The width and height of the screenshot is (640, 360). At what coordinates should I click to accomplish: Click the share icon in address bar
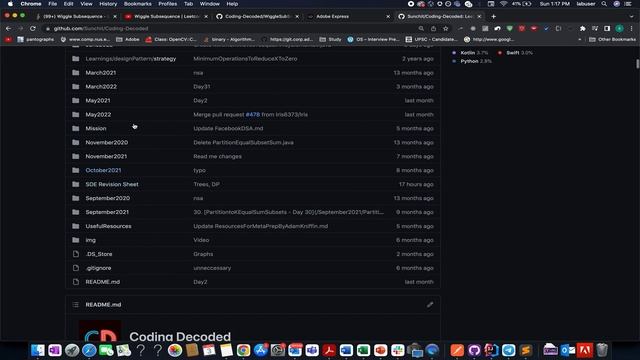[x=433, y=29]
